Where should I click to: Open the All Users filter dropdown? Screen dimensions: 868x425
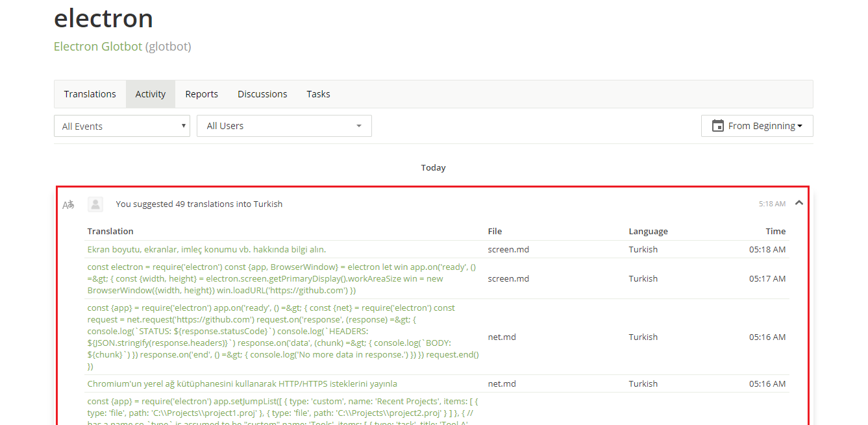(284, 126)
